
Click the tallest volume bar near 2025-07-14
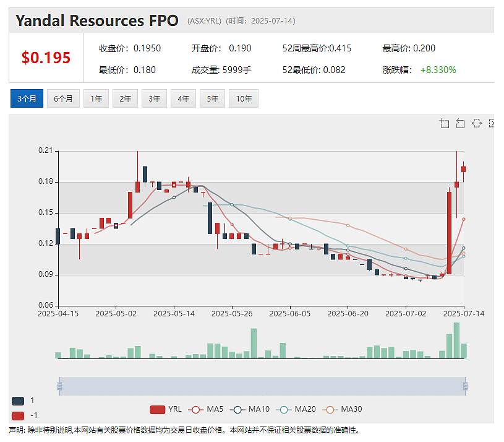coord(456,340)
